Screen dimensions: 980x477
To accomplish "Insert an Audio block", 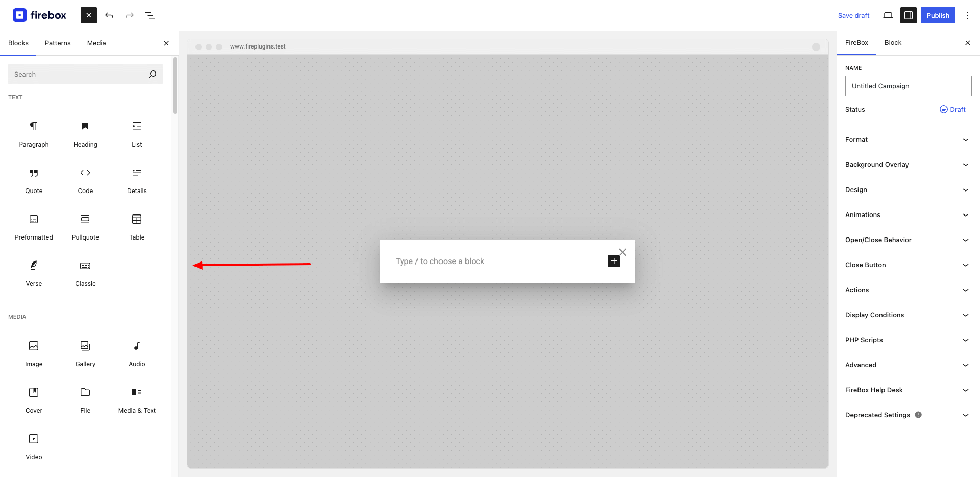I will click(137, 353).
